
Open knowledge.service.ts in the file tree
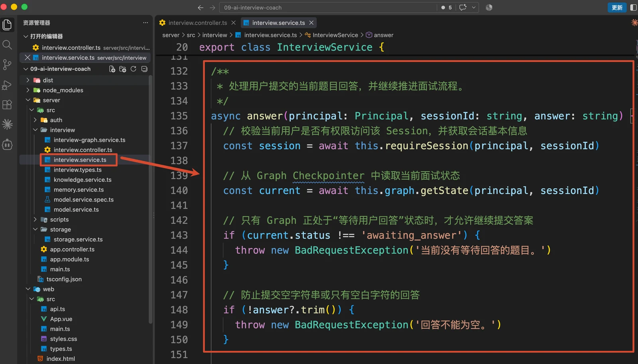(x=83, y=180)
